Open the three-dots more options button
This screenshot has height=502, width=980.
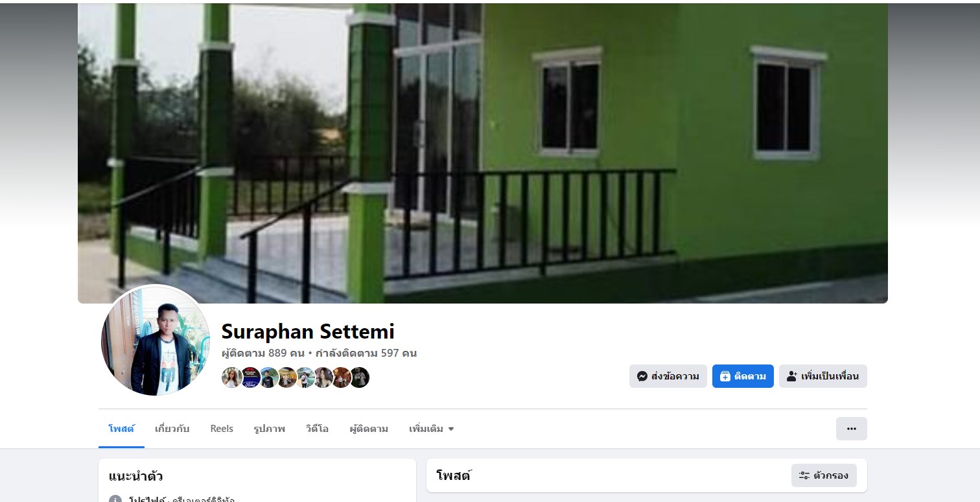[851, 429]
